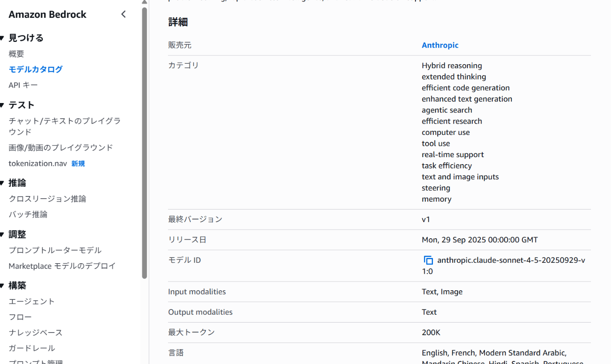The image size is (611, 364).
Task: Click the memory category entry
Action: [436, 199]
